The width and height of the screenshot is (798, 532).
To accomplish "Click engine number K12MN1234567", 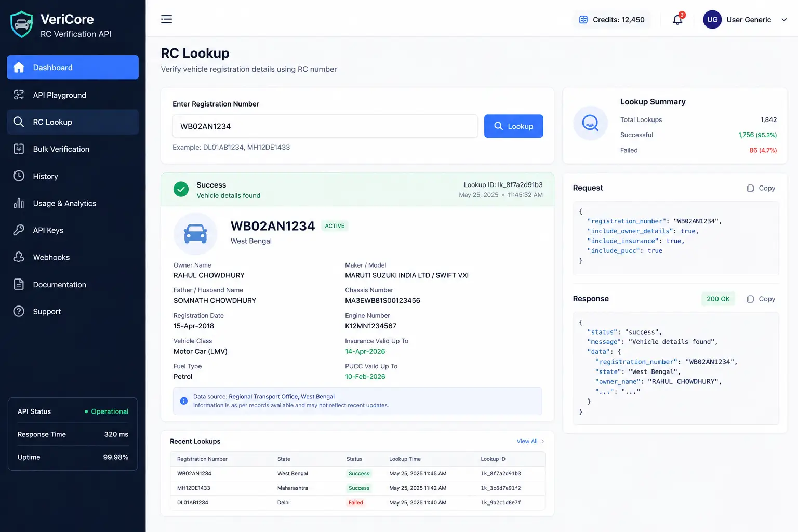I will [x=371, y=326].
